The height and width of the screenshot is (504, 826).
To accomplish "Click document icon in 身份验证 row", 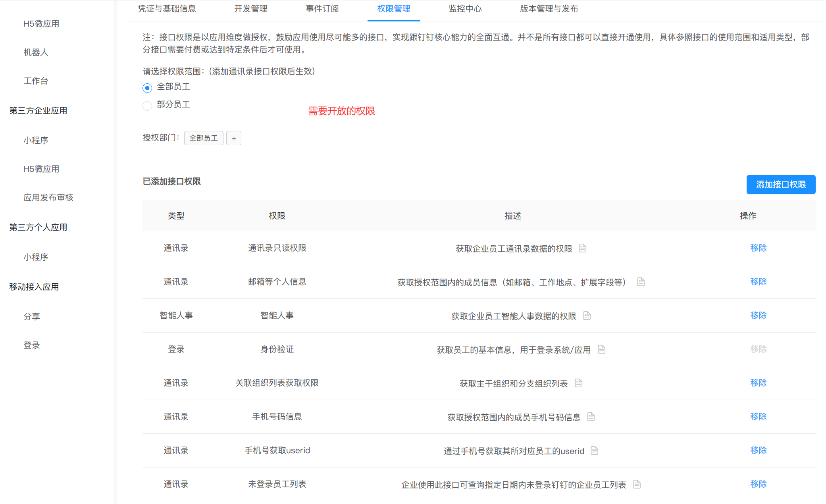I will 601,349.
